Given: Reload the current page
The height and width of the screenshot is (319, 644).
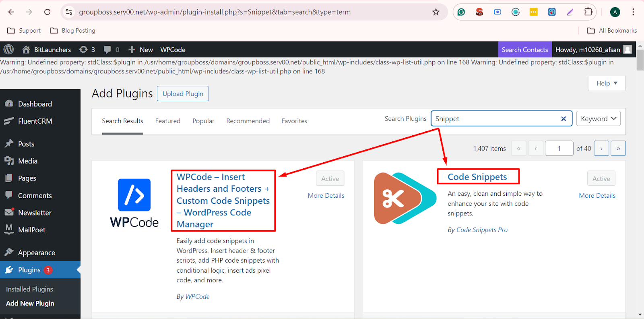Looking at the screenshot, I should 47,12.
